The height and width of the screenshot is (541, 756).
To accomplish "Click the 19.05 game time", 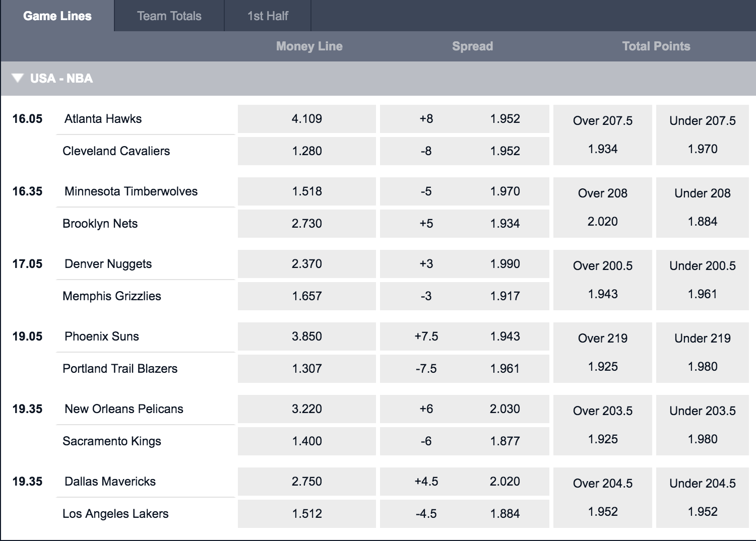I will [27, 336].
